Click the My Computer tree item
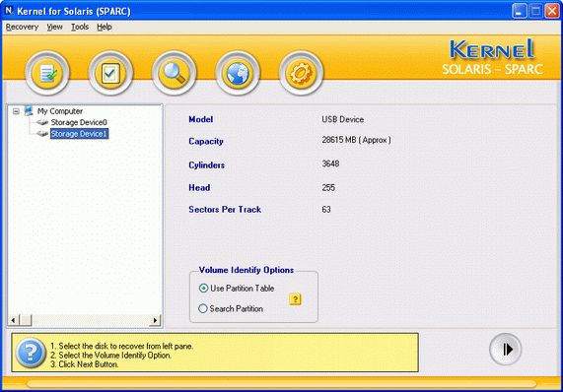Screen dimensions: 563x392 tap(60, 111)
